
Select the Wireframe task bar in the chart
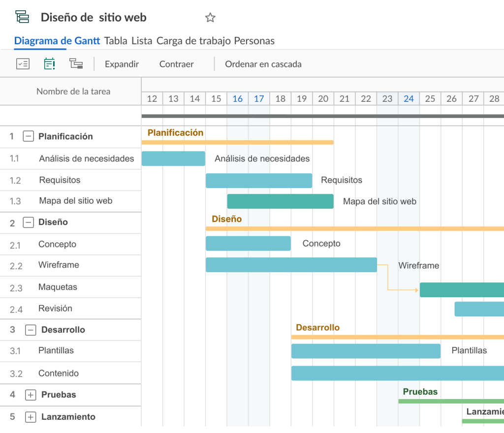click(290, 265)
